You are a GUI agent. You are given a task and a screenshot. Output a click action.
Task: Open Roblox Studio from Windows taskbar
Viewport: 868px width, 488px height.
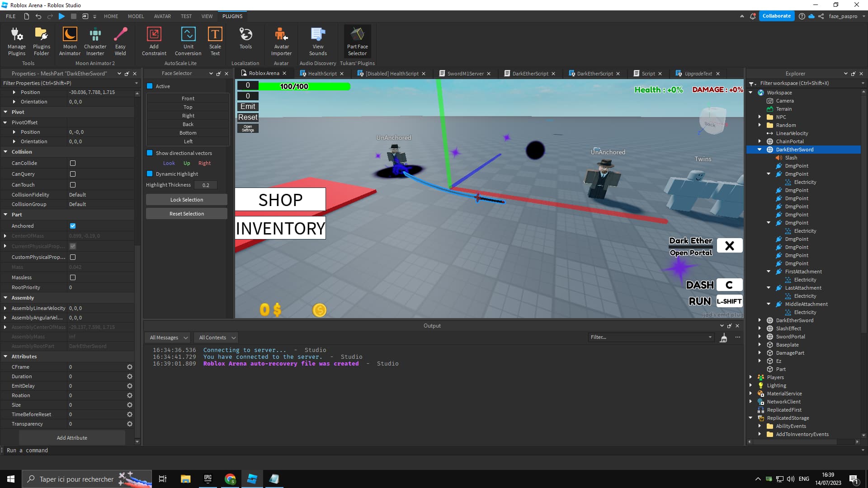(252, 479)
